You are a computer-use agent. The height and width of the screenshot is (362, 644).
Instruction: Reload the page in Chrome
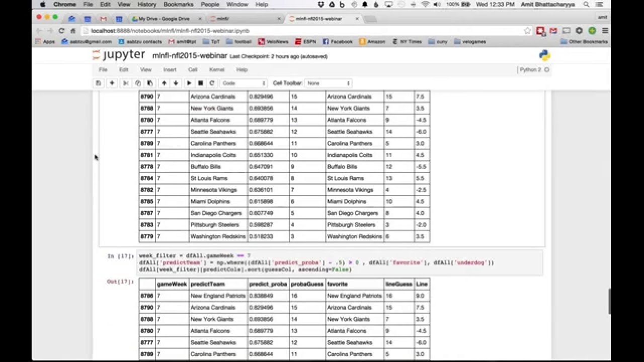(x=62, y=31)
